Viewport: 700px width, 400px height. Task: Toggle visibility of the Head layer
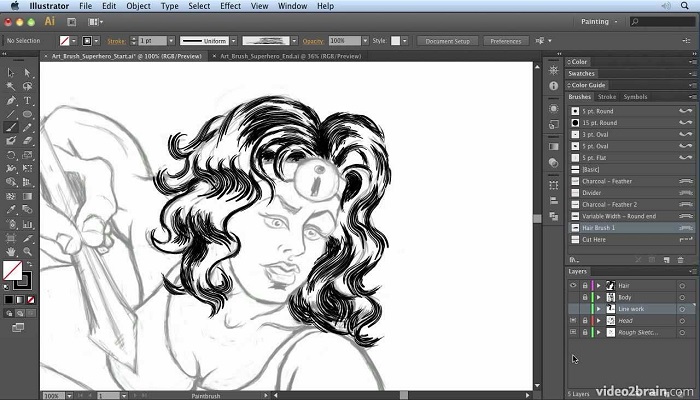[573, 321]
